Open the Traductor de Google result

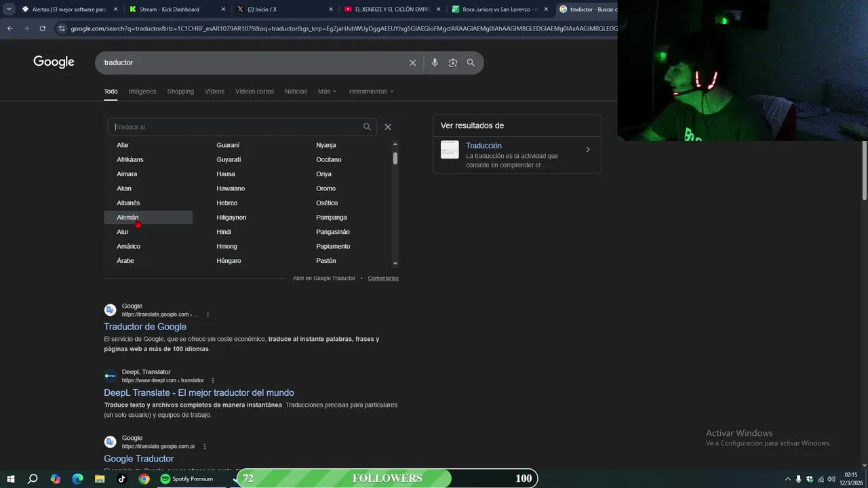tap(145, 327)
